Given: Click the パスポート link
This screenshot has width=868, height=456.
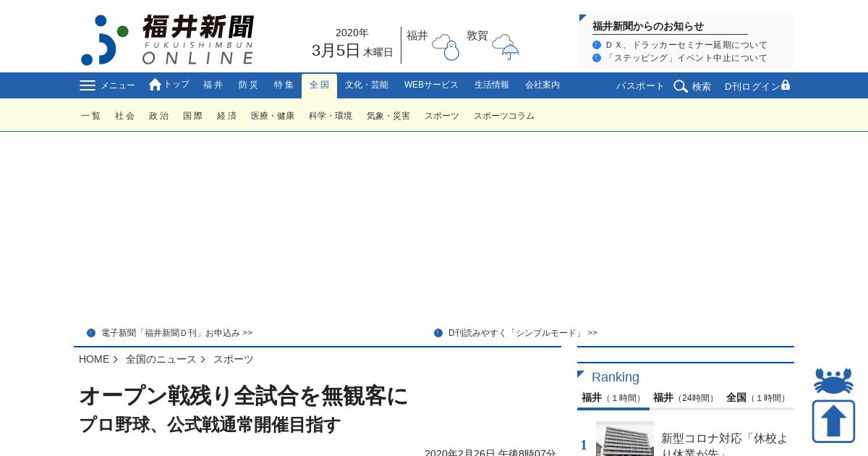Looking at the screenshot, I should (x=640, y=86).
